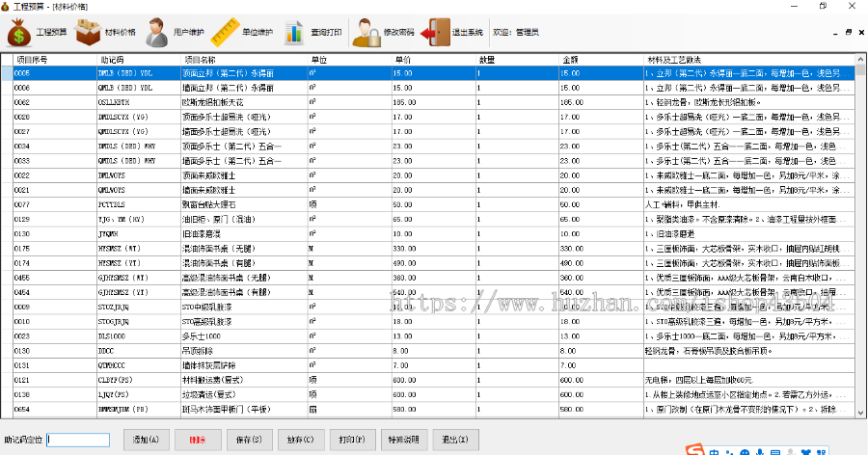Select the highlighted row cell 0005
Screen dimensions: 868x455
point(55,73)
